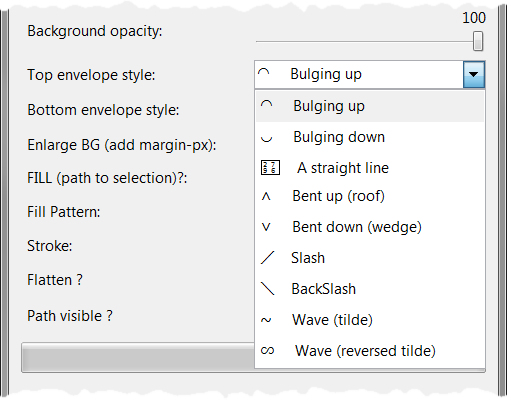This screenshot has height=400, width=507.
Task: Click the backslash line icon in list
Action: (267, 289)
